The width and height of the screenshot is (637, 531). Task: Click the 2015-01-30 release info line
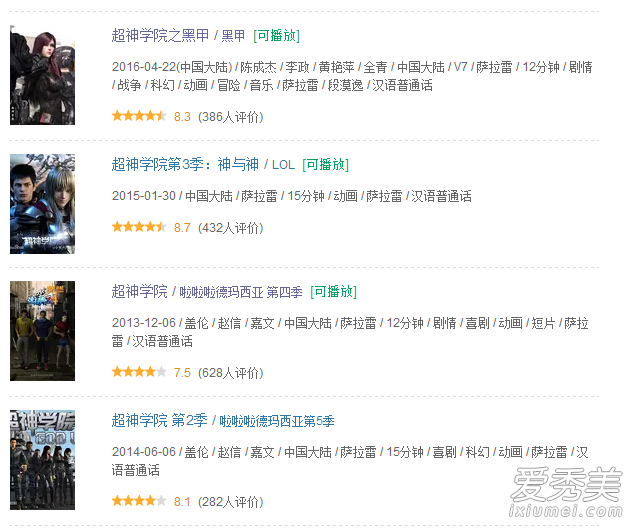292,196
